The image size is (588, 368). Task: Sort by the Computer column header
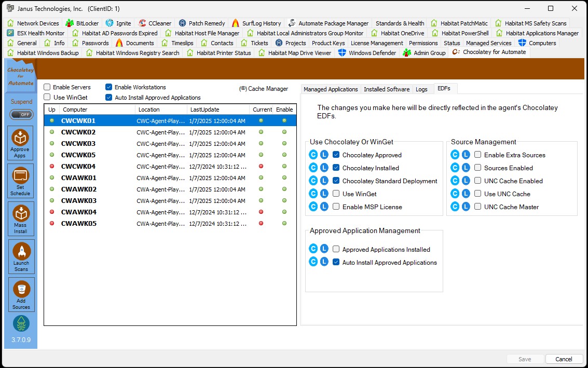point(98,110)
